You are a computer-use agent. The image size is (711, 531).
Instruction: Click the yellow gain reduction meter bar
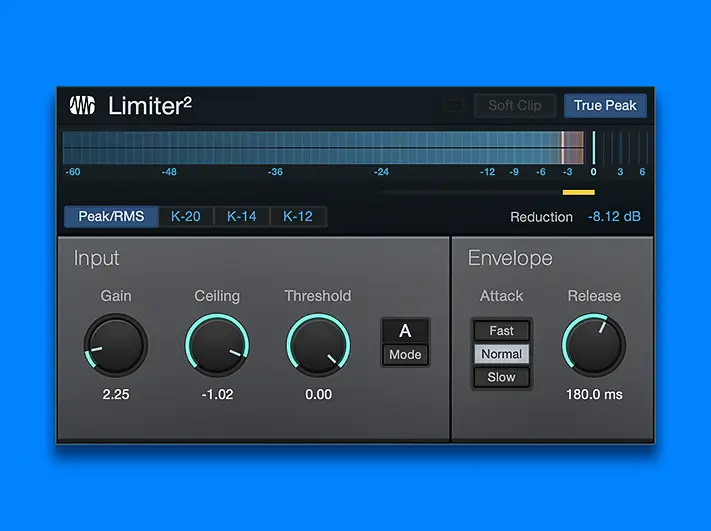tap(579, 192)
